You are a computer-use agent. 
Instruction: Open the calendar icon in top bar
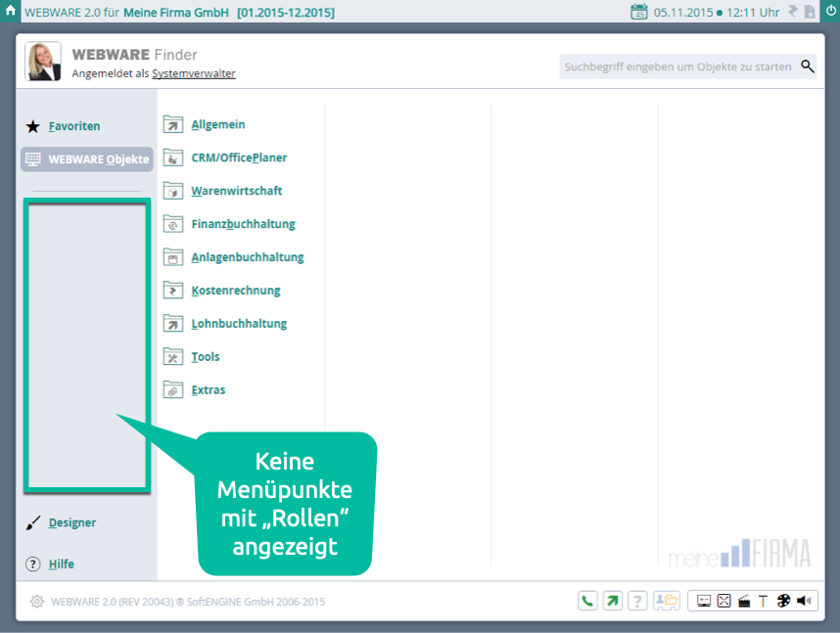[639, 12]
